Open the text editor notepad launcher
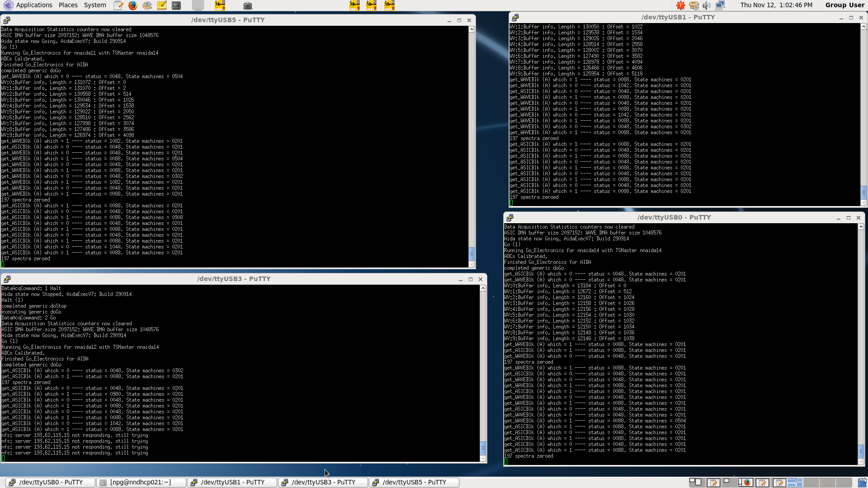 pos(118,5)
